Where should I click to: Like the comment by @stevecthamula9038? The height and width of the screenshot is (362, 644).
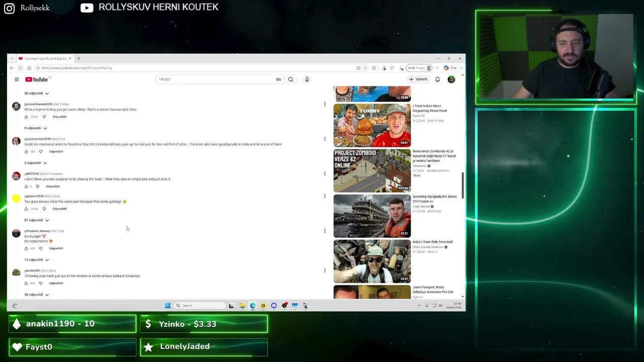pyautogui.click(x=26, y=117)
